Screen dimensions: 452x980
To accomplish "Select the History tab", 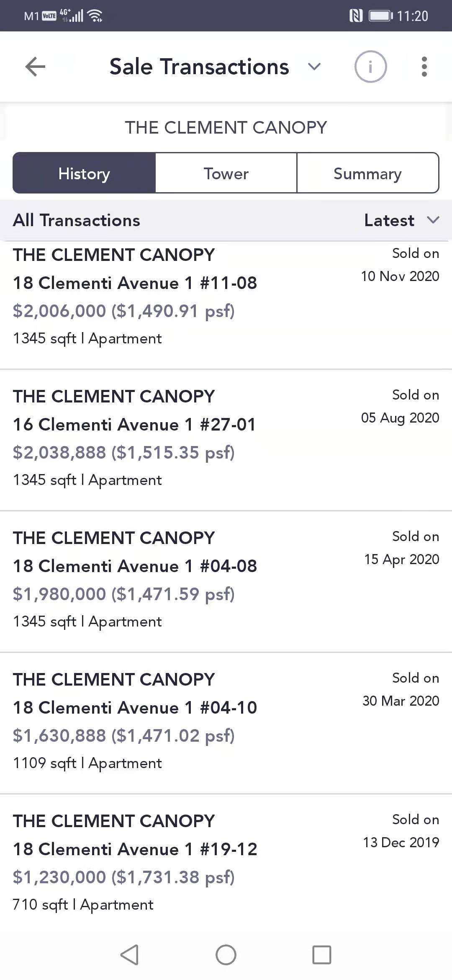I will tap(84, 173).
